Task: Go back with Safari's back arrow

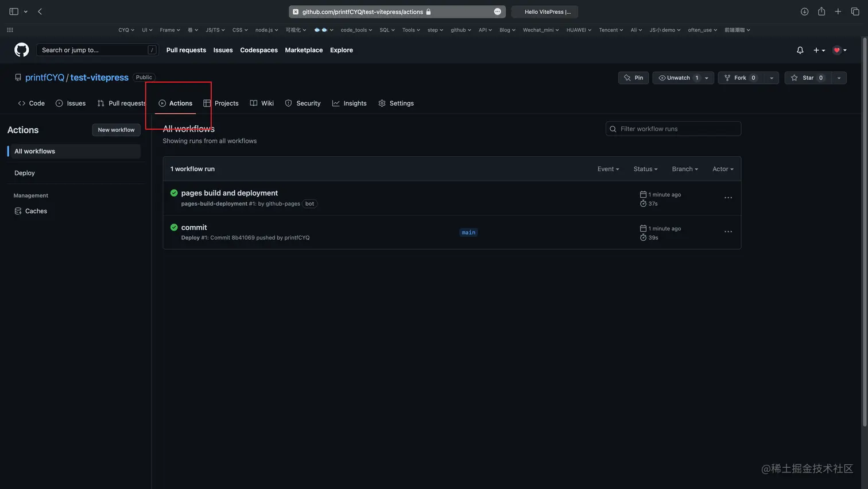Action: tap(40, 11)
